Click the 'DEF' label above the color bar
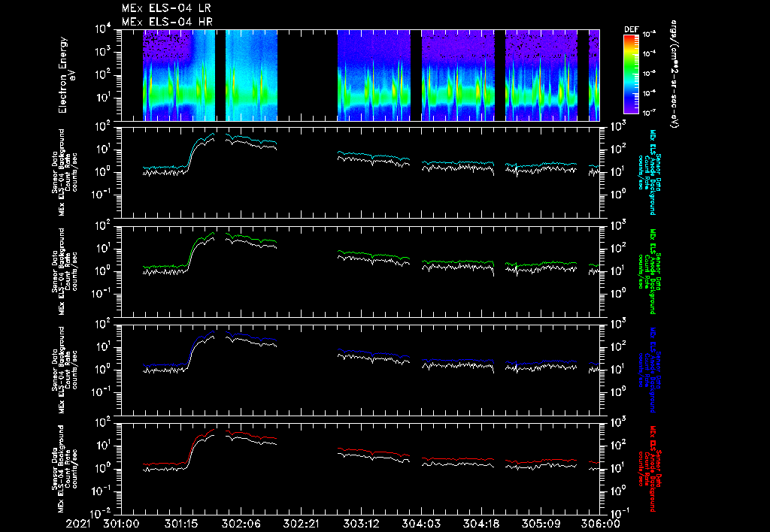The height and width of the screenshot is (532, 770). pyautogui.click(x=631, y=29)
